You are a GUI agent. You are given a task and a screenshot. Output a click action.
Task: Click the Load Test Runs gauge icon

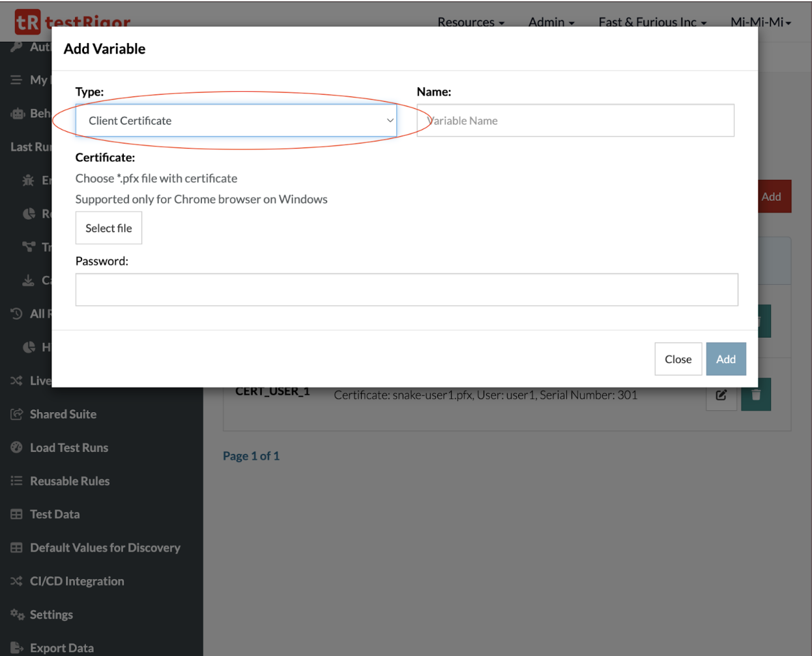[16, 447]
